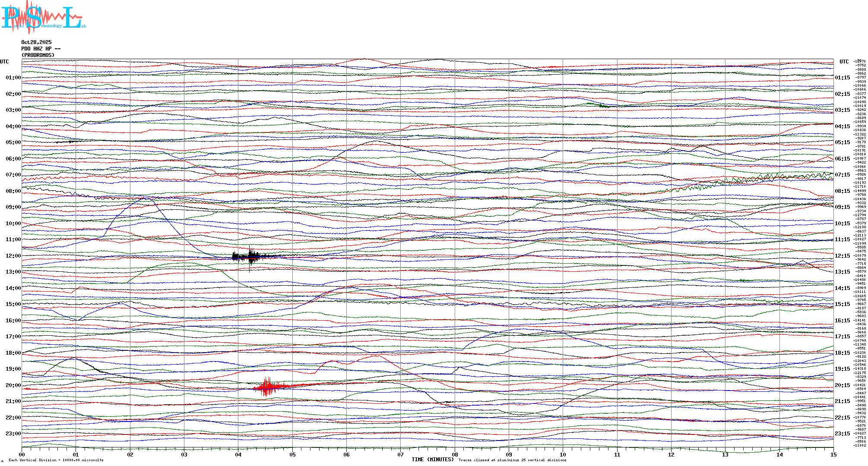
Task: Click the right UTC axis header
Action: point(844,62)
